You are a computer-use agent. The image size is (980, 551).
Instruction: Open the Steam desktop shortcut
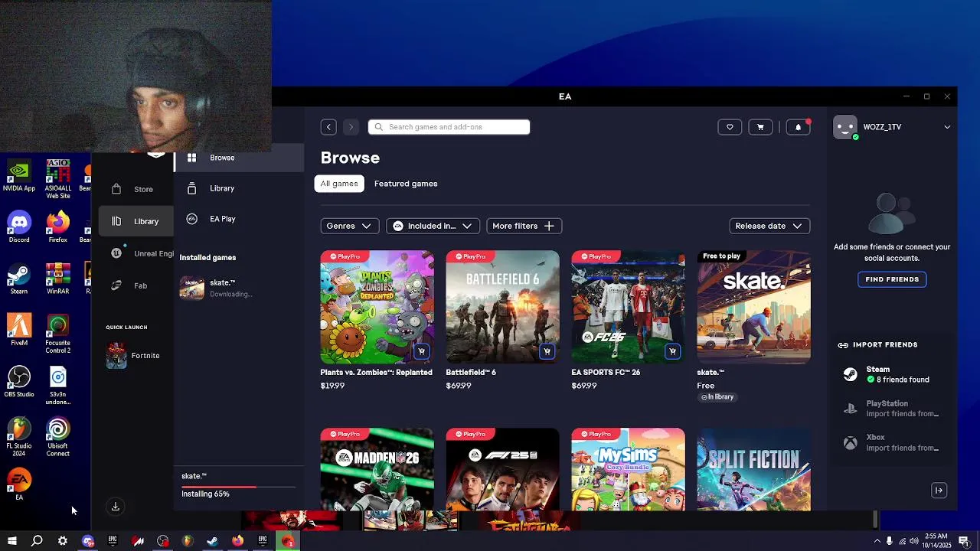click(x=19, y=279)
